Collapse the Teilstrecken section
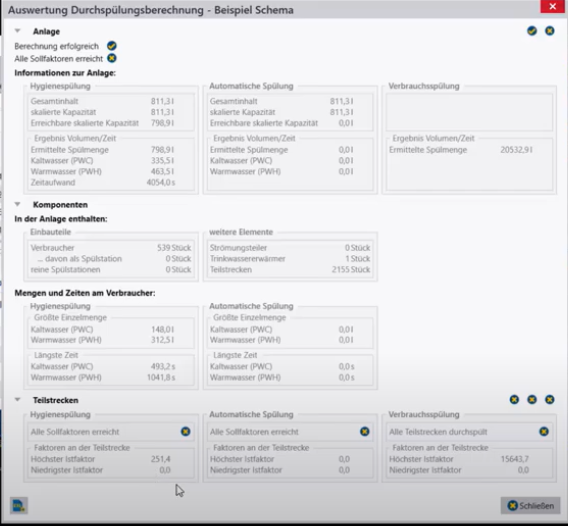Screen dimensions: 568x526 tap(17, 400)
